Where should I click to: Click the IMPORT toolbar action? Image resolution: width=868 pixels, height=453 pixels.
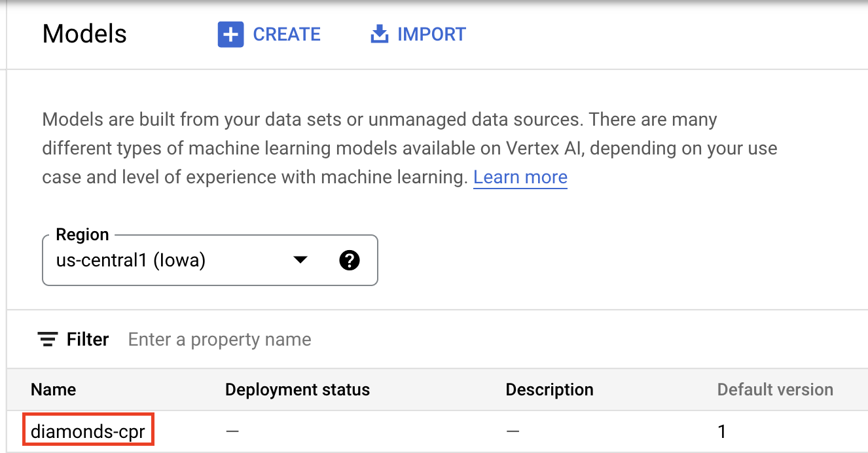click(x=429, y=34)
